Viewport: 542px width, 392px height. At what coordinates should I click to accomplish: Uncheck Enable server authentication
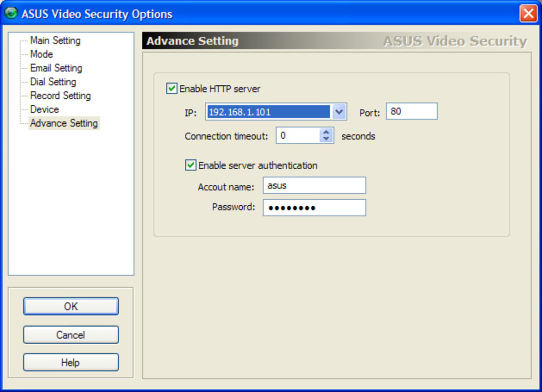190,165
